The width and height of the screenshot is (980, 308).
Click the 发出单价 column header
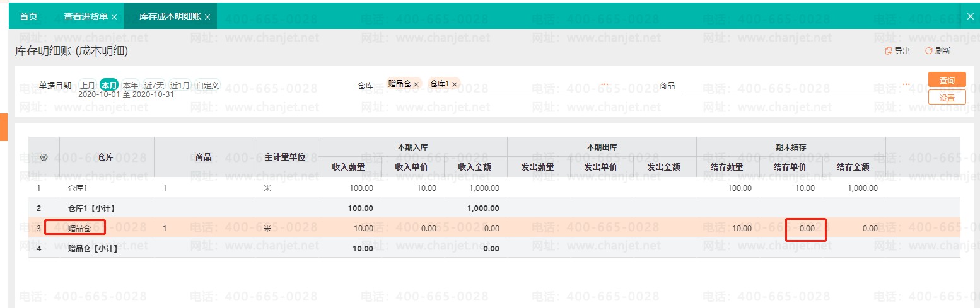click(602, 167)
